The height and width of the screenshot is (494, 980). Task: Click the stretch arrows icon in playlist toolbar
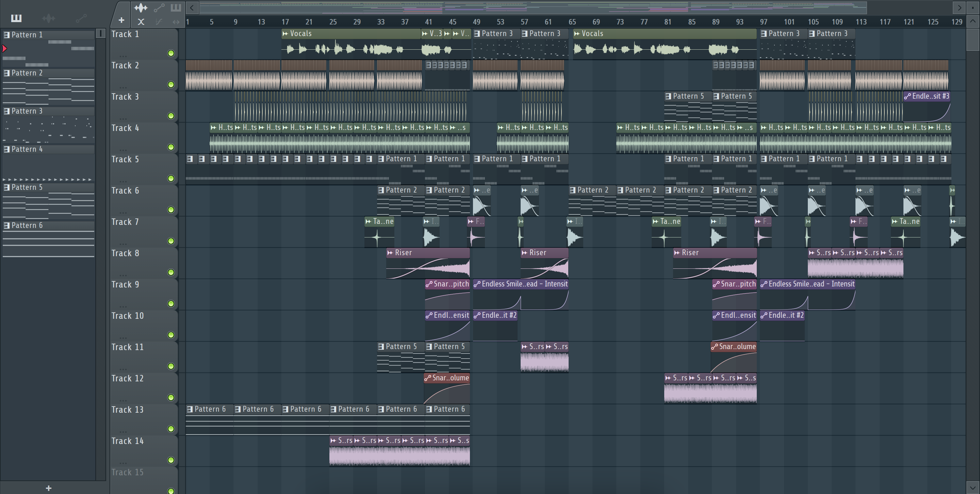[176, 22]
